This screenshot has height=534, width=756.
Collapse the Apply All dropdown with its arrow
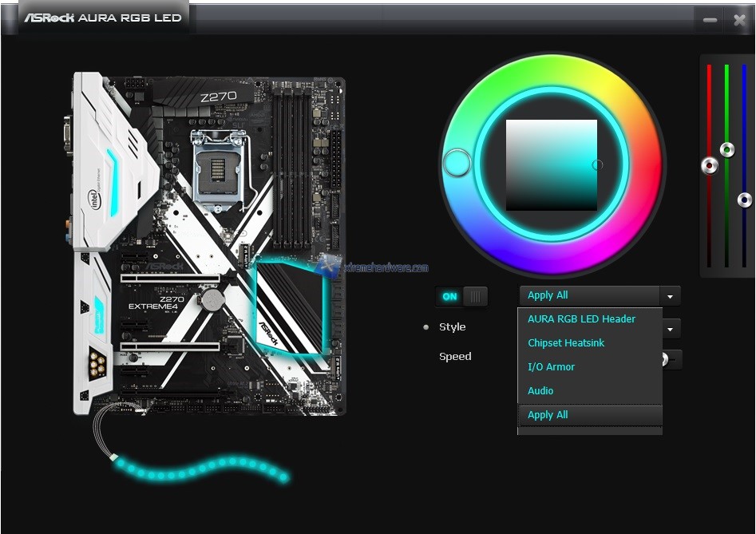[671, 296]
